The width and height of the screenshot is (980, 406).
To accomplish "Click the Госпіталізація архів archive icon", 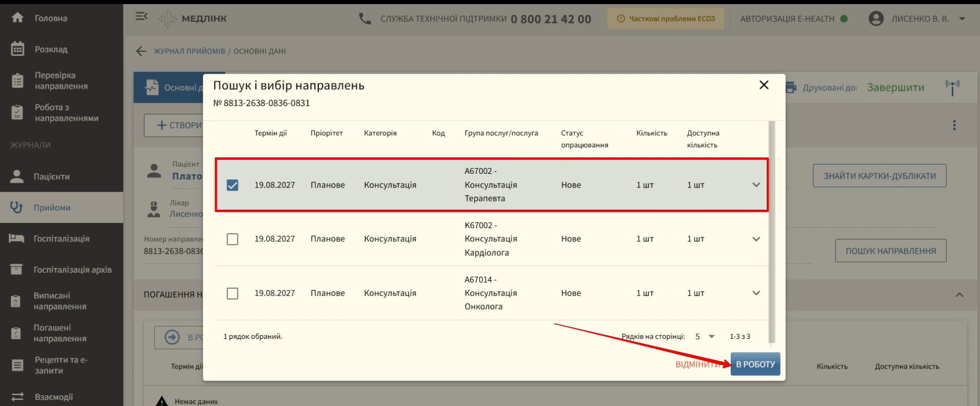I will coord(16,270).
